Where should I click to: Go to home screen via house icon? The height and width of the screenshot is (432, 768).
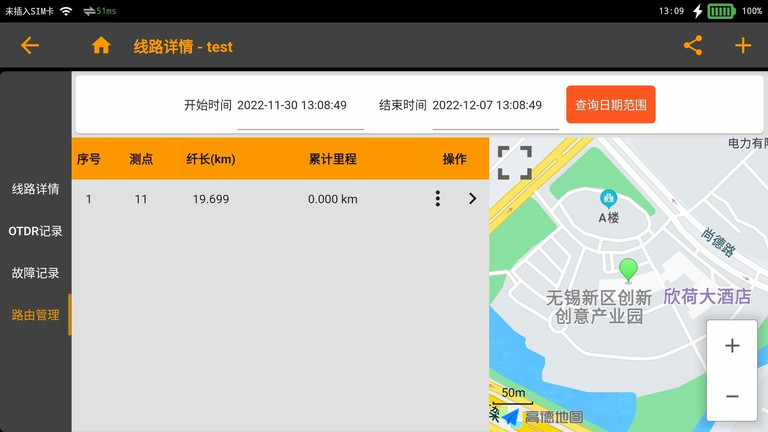(x=101, y=45)
